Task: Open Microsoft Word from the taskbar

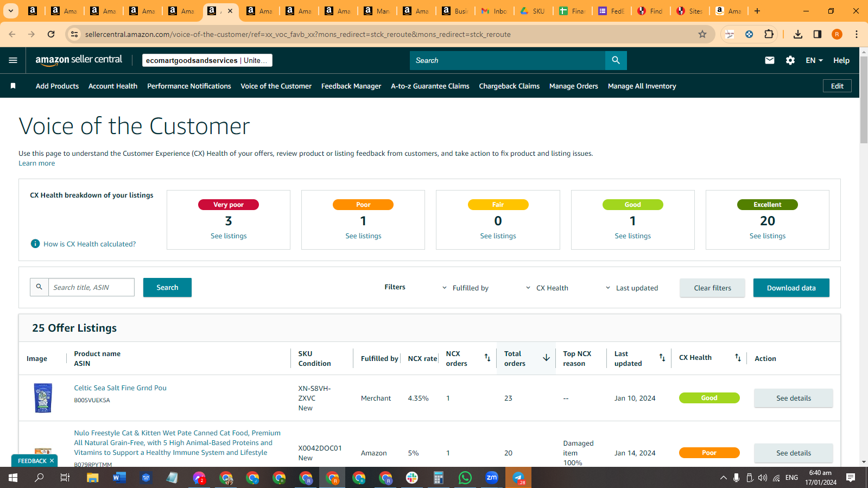Action: [x=119, y=478]
